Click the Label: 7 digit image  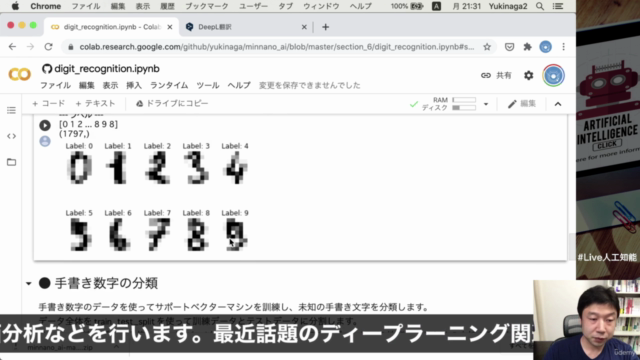[157, 234]
